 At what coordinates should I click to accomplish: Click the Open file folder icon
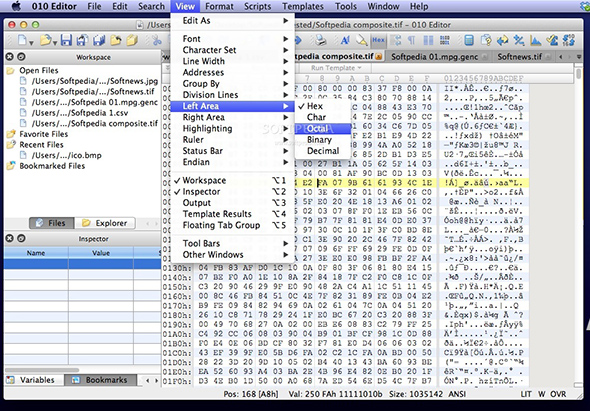(x=46, y=40)
